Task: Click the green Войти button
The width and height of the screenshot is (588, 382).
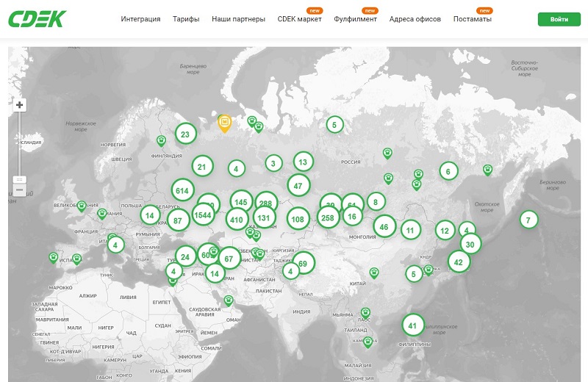Action: tap(559, 19)
